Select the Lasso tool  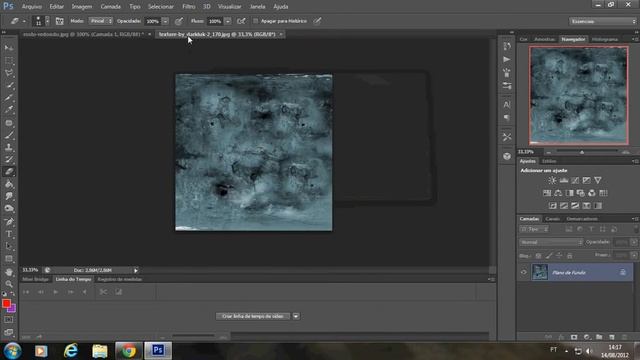[9, 73]
